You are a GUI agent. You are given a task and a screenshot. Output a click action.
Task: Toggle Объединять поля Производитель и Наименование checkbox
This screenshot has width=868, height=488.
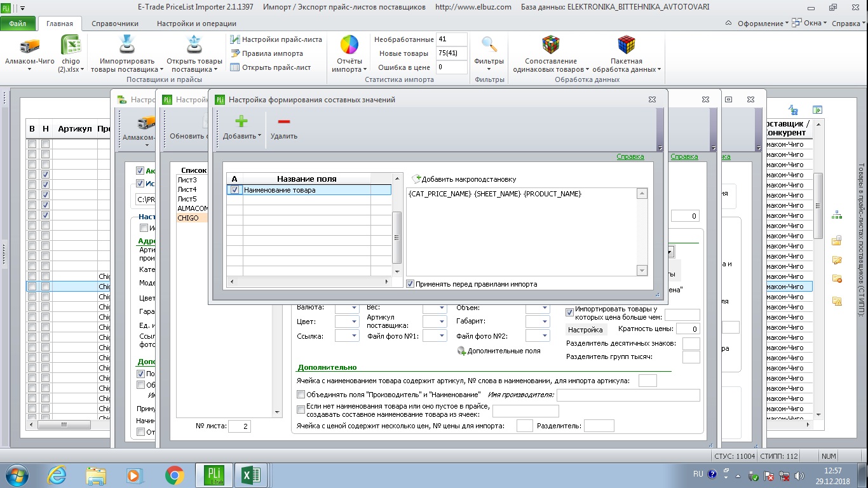click(301, 395)
